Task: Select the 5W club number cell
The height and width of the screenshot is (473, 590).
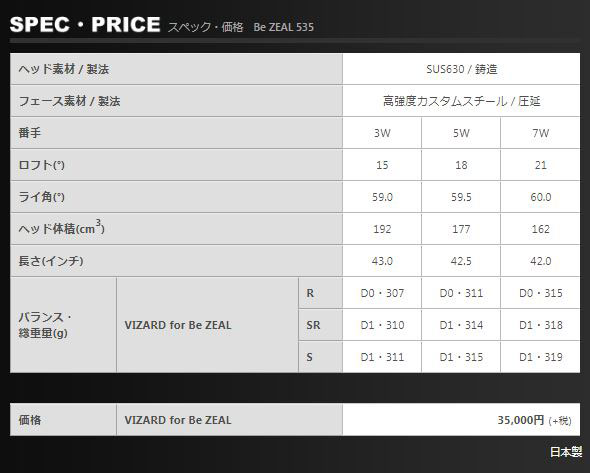Action: point(461,133)
